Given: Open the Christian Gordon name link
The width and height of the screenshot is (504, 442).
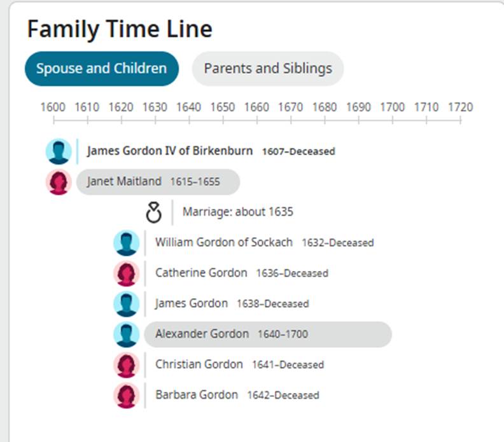Looking at the screenshot, I should [x=199, y=364].
